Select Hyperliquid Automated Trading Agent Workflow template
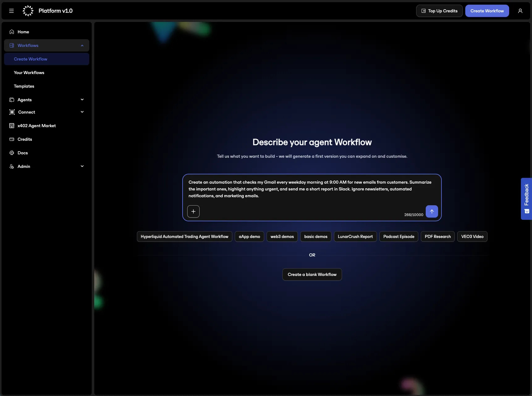The height and width of the screenshot is (396, 532). 184,236
